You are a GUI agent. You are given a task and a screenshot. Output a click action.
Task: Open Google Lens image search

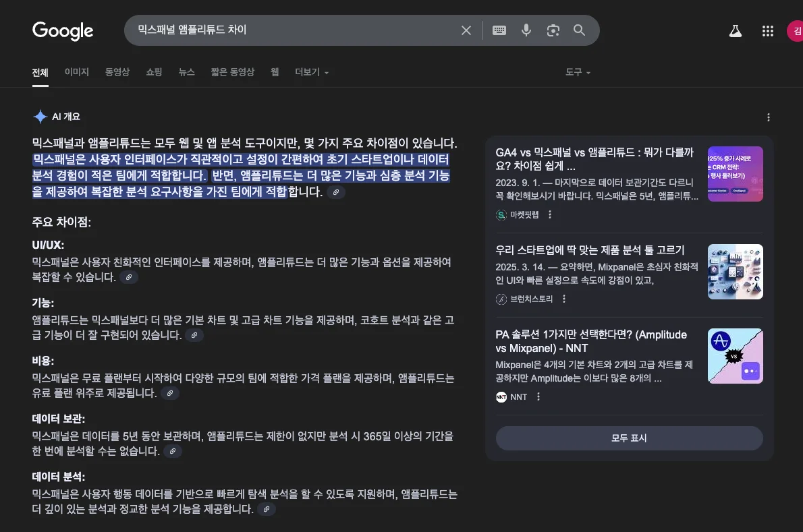pyautogui.click(x=553, y=30)
